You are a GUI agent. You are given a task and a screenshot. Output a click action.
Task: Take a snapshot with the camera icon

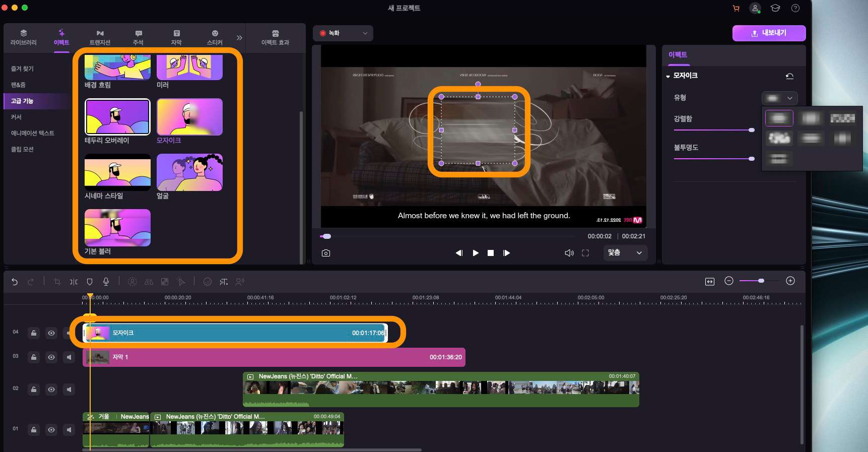pos(326,253)
